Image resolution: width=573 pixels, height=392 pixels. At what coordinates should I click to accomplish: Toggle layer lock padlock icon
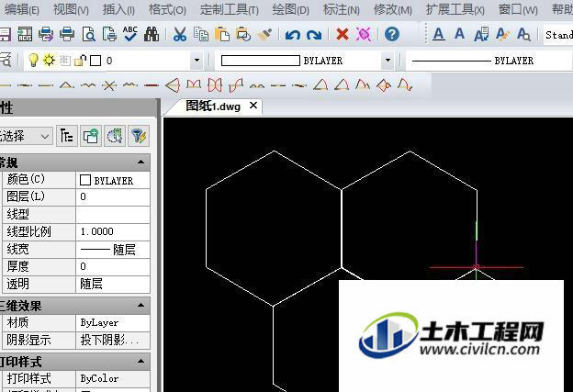(x=81, y=60)
